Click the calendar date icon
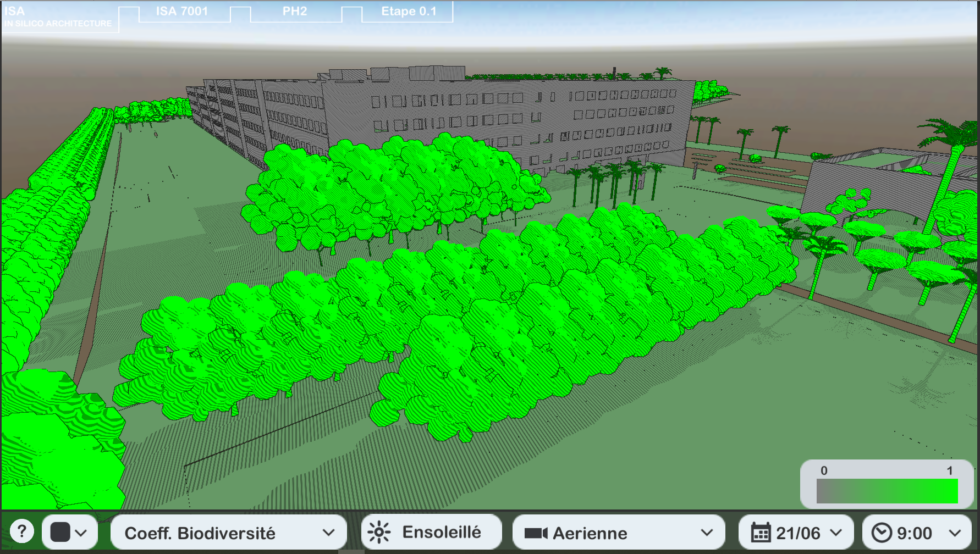The height and width of the screenshot is (554, 980). coord(761,533)
